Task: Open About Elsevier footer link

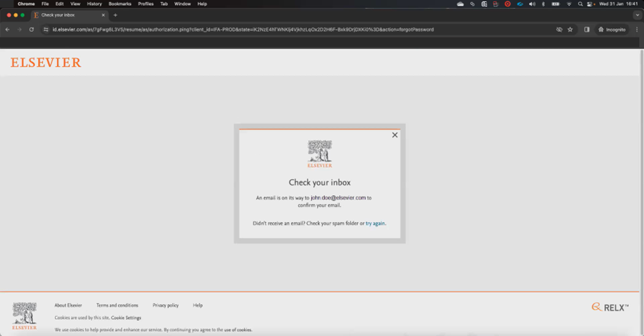Action: pyautogui.click(x=68, y=305)
